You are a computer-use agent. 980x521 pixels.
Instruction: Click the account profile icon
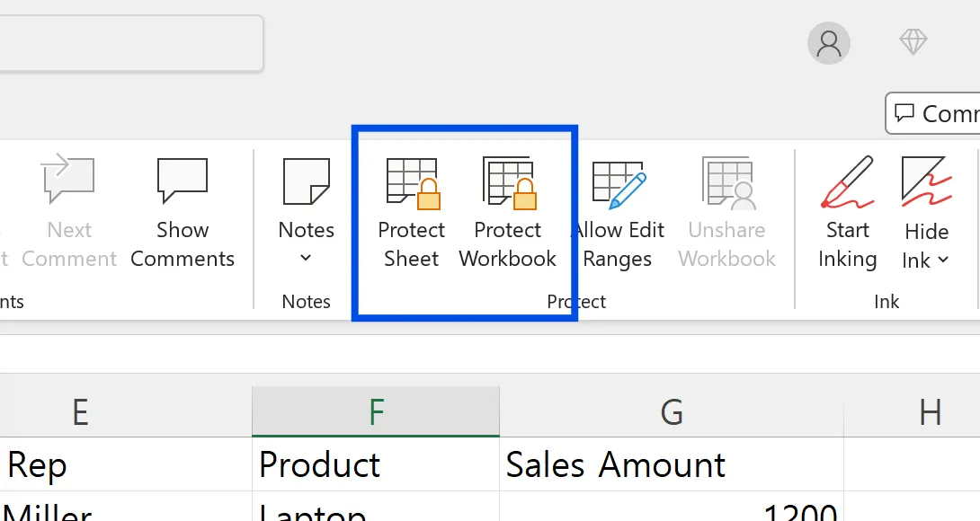click(828, 42)
